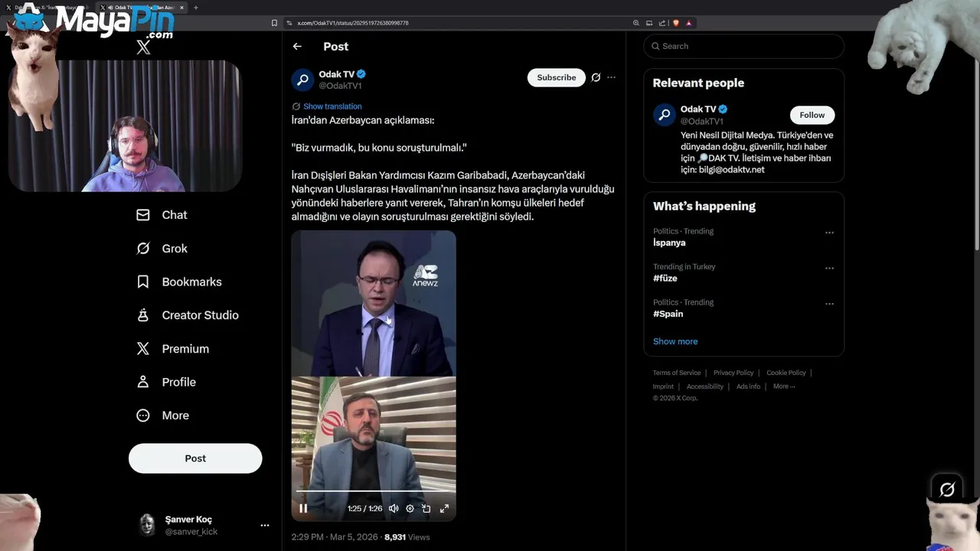Open options dots for İspanya trend

pos(829,233)
